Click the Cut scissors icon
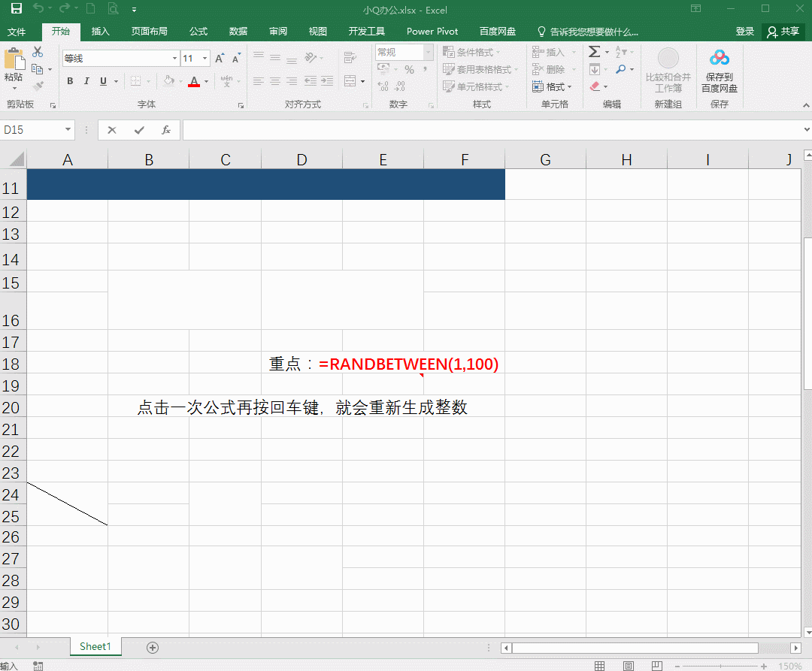Image resolution: width=812 pixels, height=671 pixels. coord(38,52)
